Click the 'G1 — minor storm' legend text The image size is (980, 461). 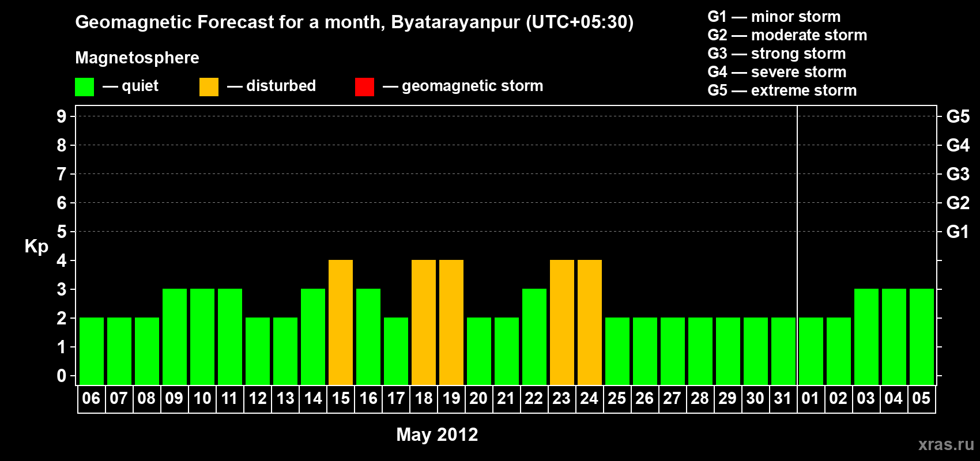tap(774, 17)
